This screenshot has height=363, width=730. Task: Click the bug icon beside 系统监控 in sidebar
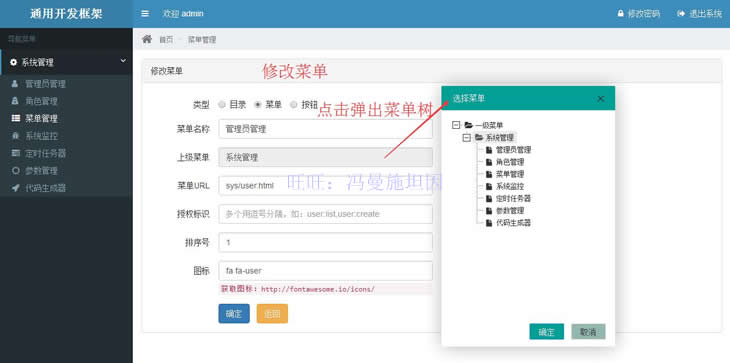tap(15, 136)
